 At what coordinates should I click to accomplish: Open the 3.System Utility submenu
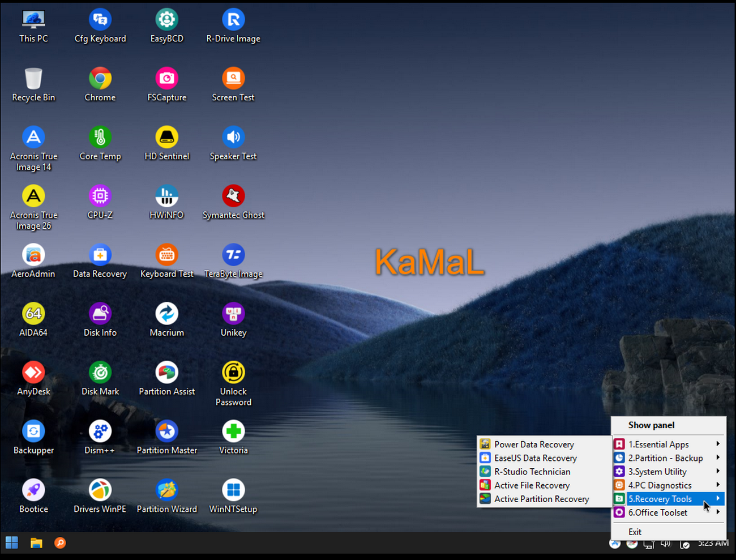coord(668,472)
